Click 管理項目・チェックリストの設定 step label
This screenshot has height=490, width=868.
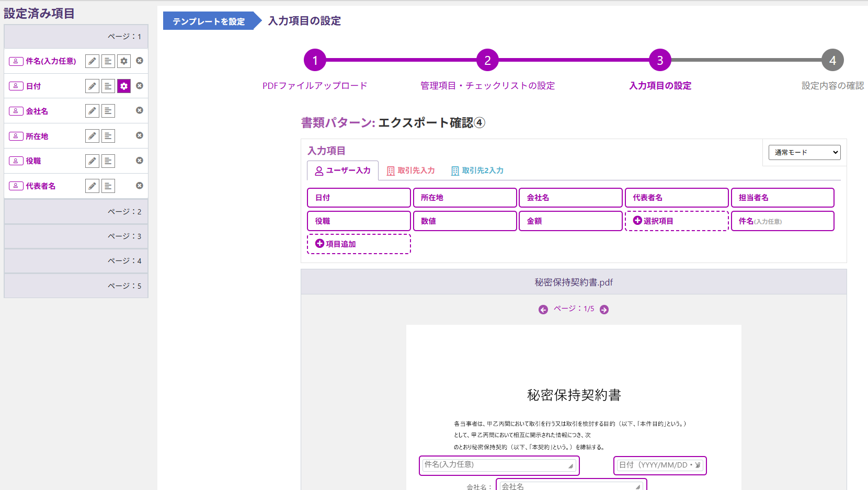click(x=487, y=86)
